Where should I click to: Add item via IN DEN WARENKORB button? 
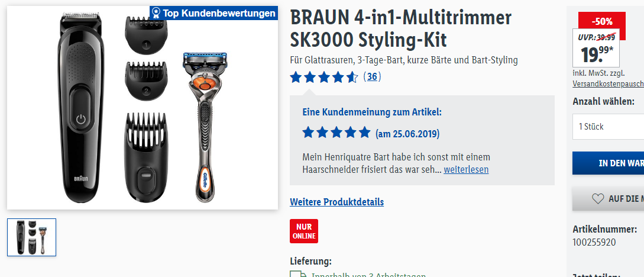click(x=609, y=163)
